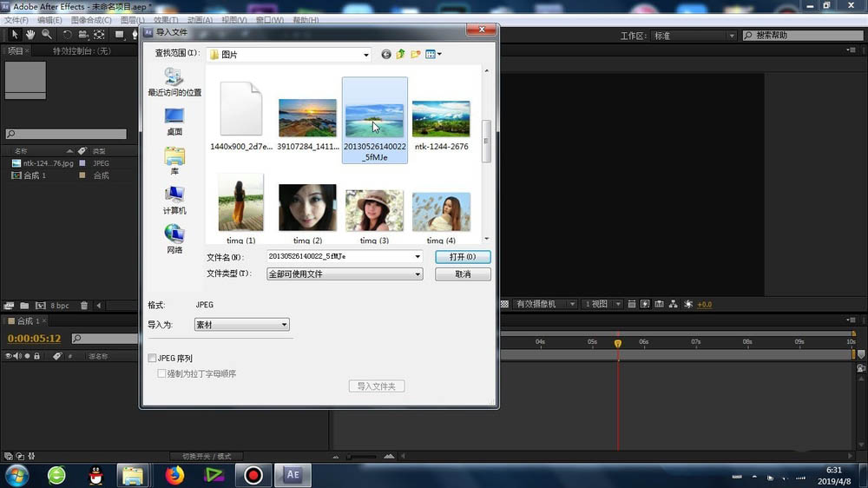Toggle transparency grid in viewer
The width and height of the screenshot is (868, 488).
(504, 304)
